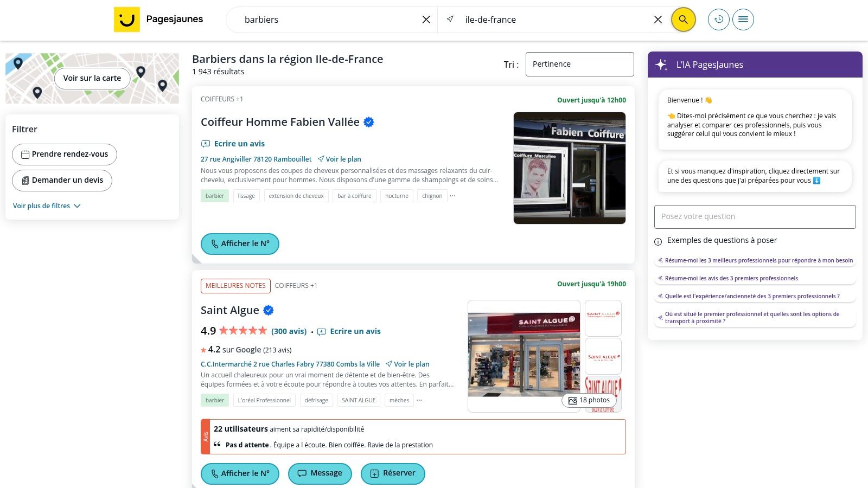Select 'chignon' tag

[x=432, y=196]
